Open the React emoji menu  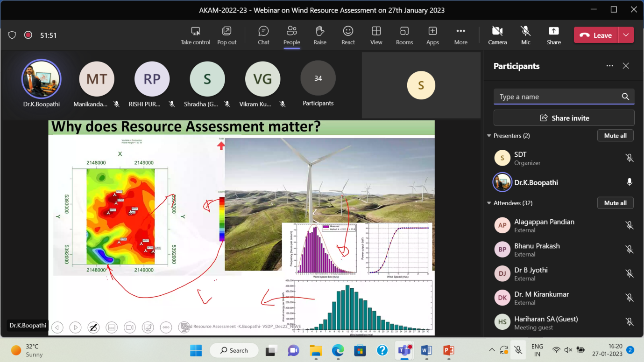[x=348, y=35]
